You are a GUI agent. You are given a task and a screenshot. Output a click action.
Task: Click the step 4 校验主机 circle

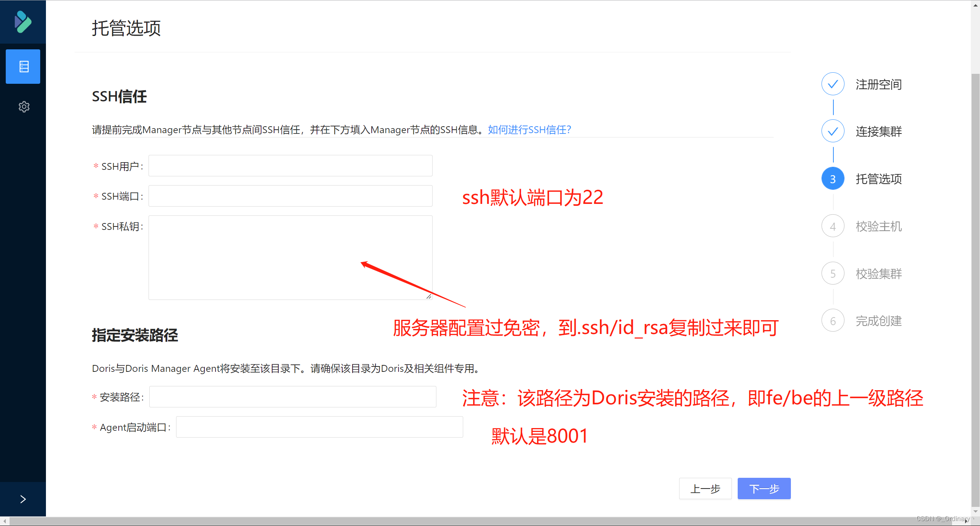833,226
